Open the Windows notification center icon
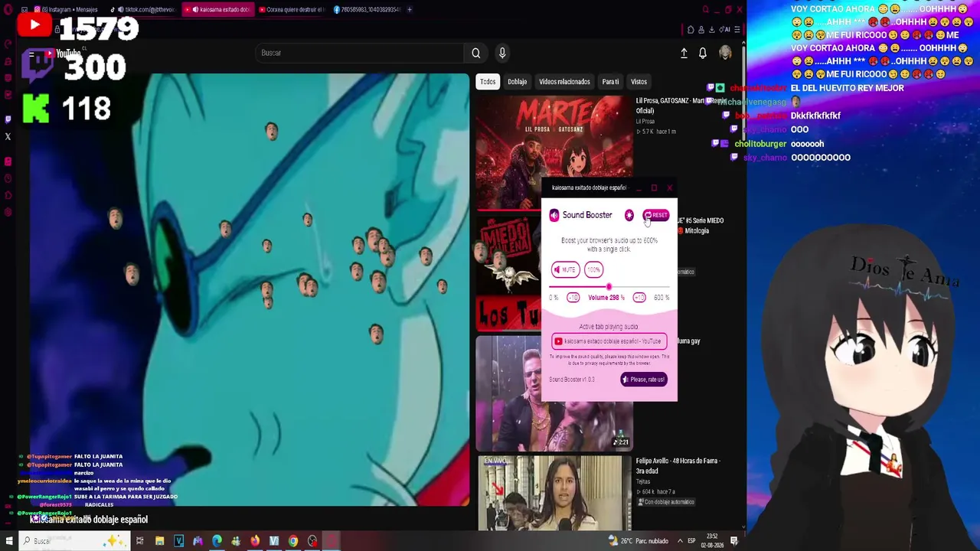The image size is (980, 551). (733, 541)
